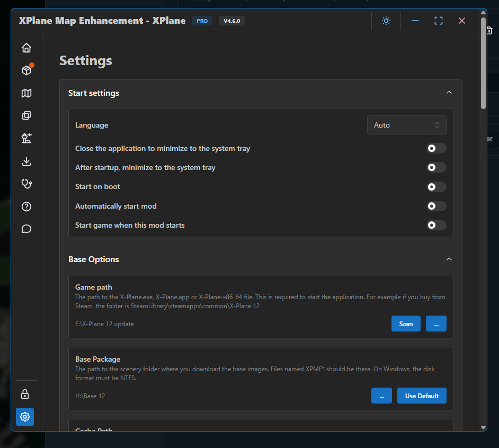Click the game path text E:\X-Plane 12 update

point(104,324)
